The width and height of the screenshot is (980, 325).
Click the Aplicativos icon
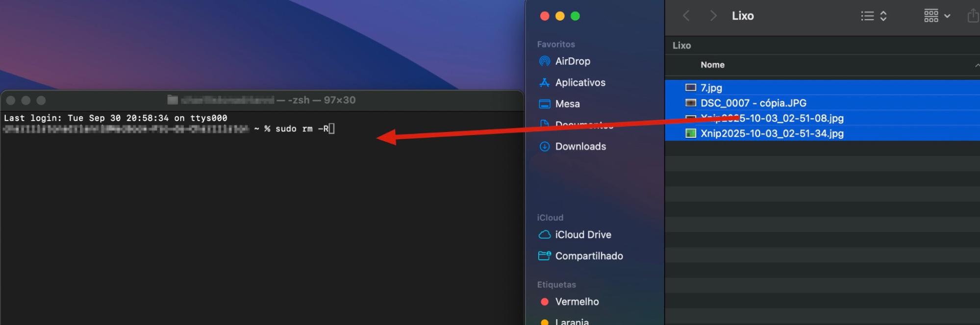click(544, 83)
